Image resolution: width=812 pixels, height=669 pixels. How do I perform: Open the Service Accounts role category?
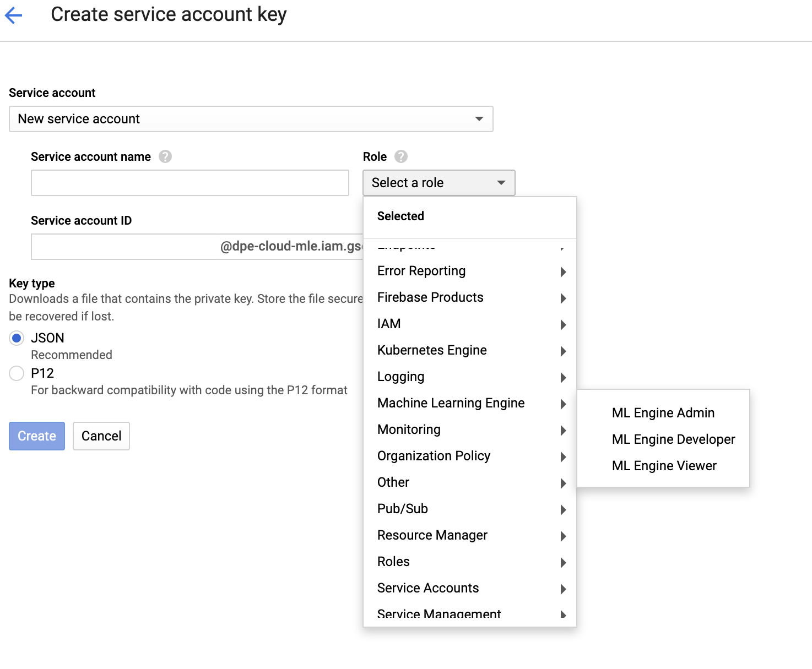[428, 588]
